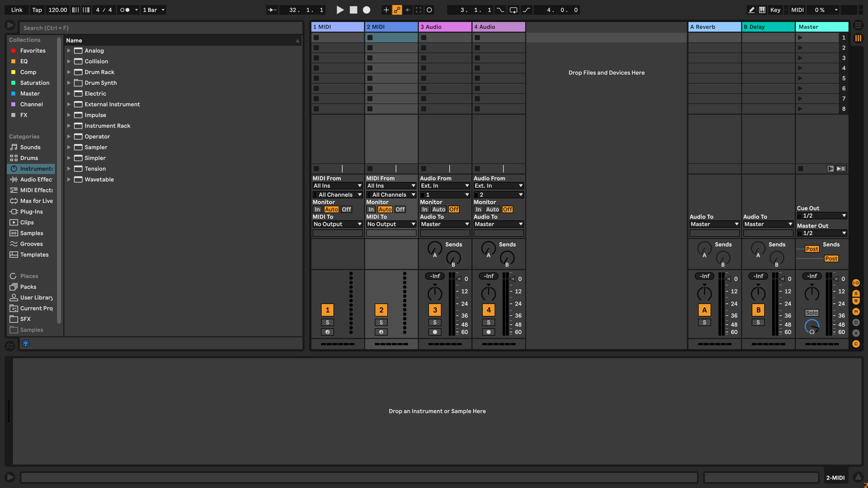The image size is (868, 488).
Task: Switch to Arrangement View icon
Action: [858, 25]
